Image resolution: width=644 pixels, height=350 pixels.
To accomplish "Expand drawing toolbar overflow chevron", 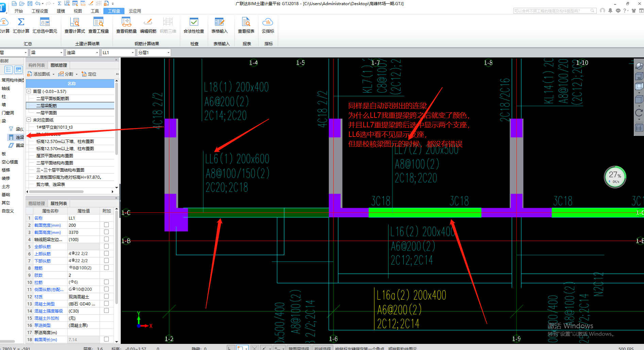I will click(x=117, y=74).
